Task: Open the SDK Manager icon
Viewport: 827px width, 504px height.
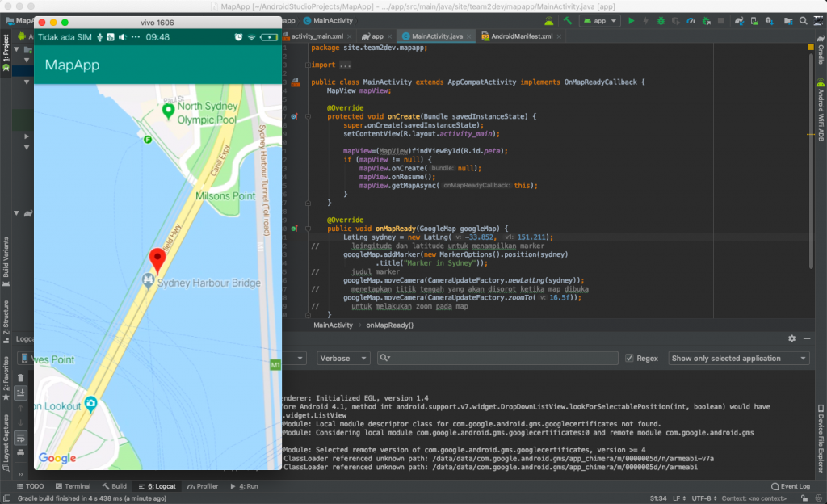Action: 770,21
